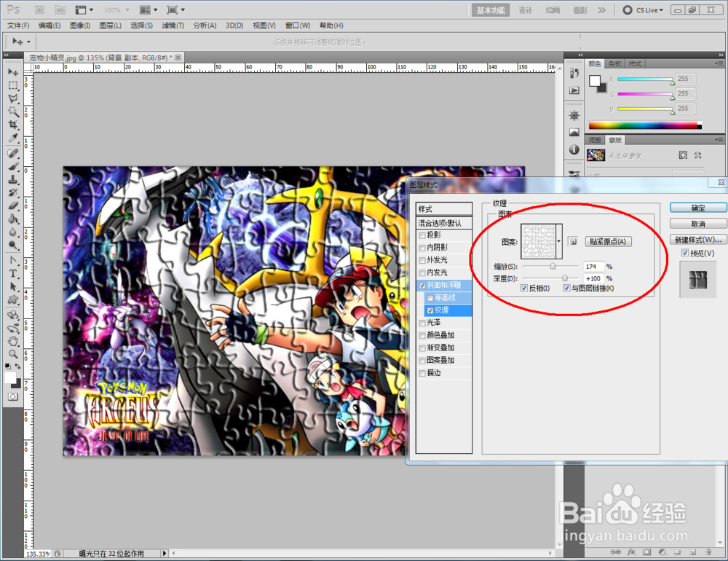Select the Rectangular Marquee tool

point(13,85)
